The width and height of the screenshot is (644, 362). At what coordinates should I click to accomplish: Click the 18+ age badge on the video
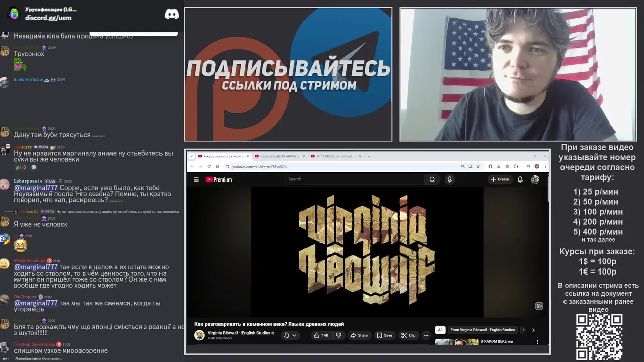pyautogui.click(x=539, y=306)
